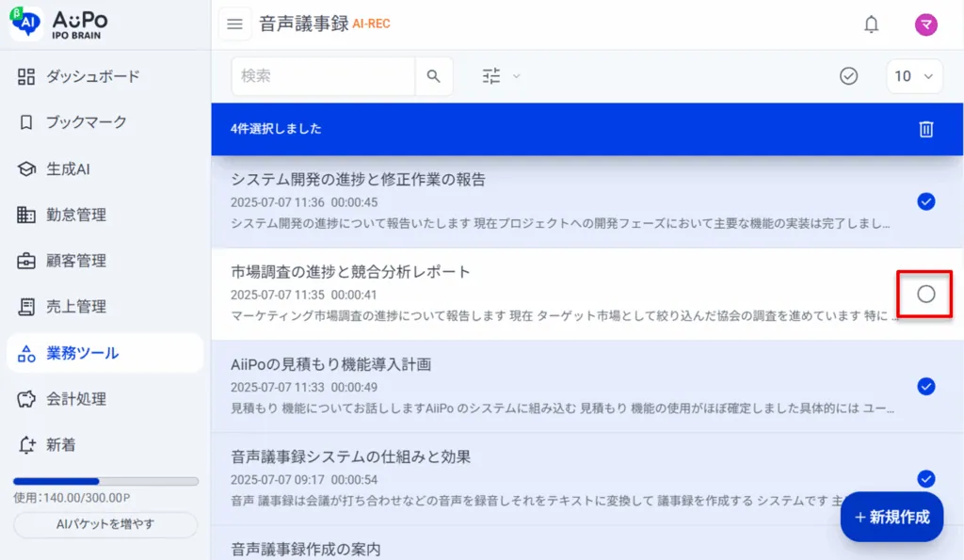Click summary starting マーケティング市場調査の進捗
The width and height of the screenshot is (964, 560).
565,316
